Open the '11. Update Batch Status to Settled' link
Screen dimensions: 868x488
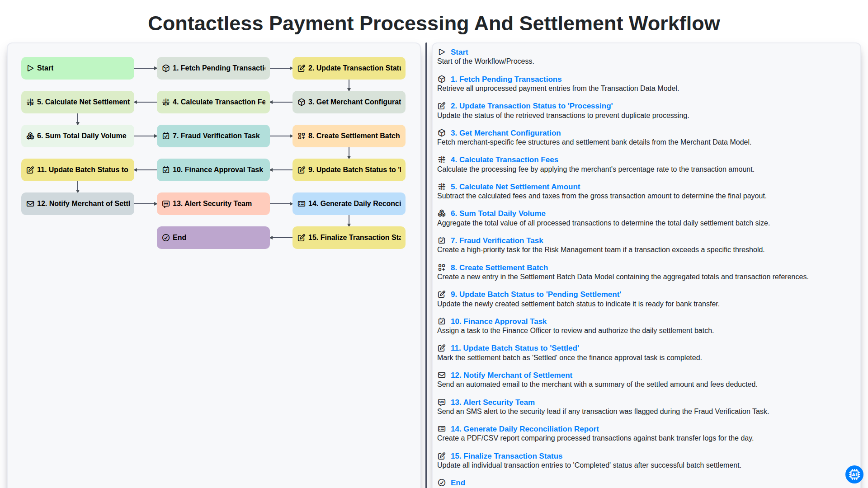point(514,348)
